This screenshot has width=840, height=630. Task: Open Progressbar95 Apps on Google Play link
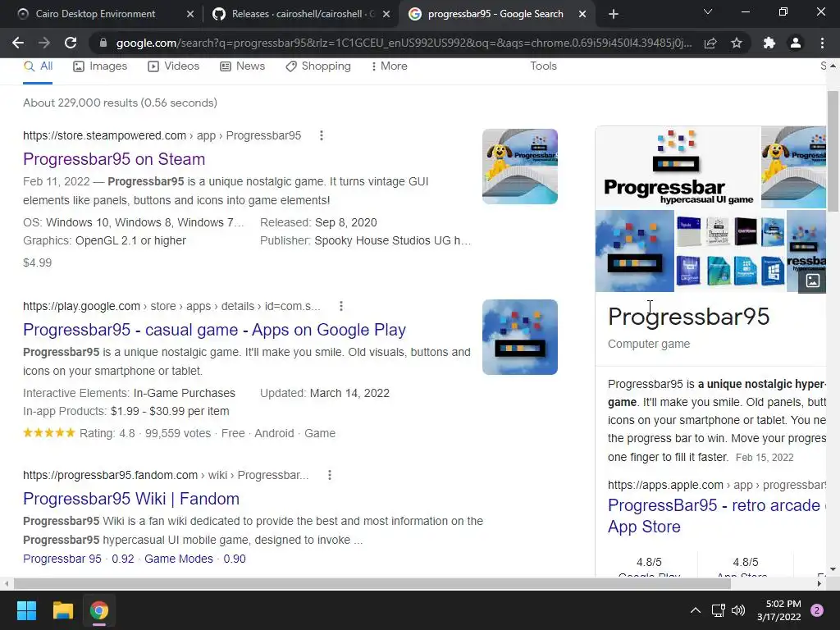tap(214, 330)
